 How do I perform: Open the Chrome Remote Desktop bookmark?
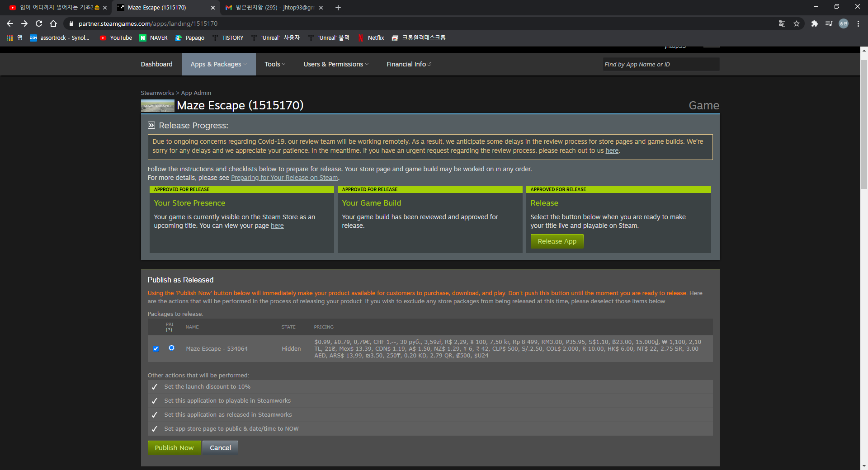click(419, 38)
